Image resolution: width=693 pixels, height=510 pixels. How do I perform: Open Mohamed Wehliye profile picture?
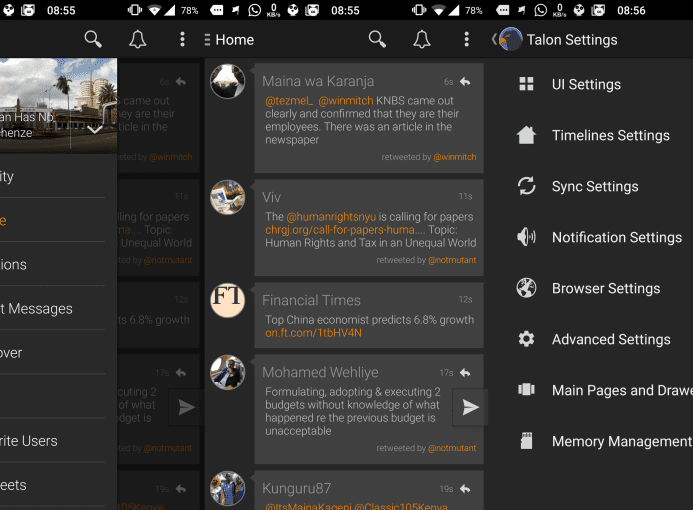227,372
